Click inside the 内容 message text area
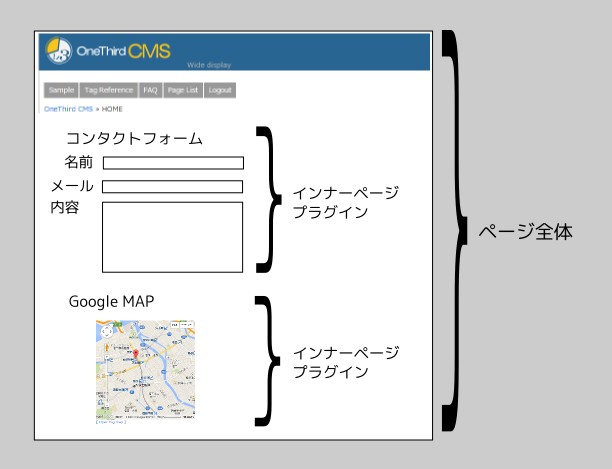Screen dimensions: 612x469 172,237
